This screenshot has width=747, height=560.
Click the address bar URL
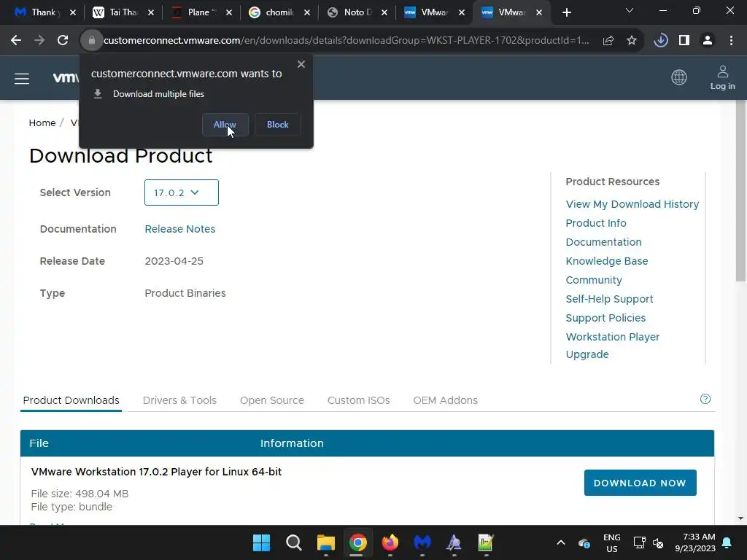pyautogui.click(x=347, y=41)
